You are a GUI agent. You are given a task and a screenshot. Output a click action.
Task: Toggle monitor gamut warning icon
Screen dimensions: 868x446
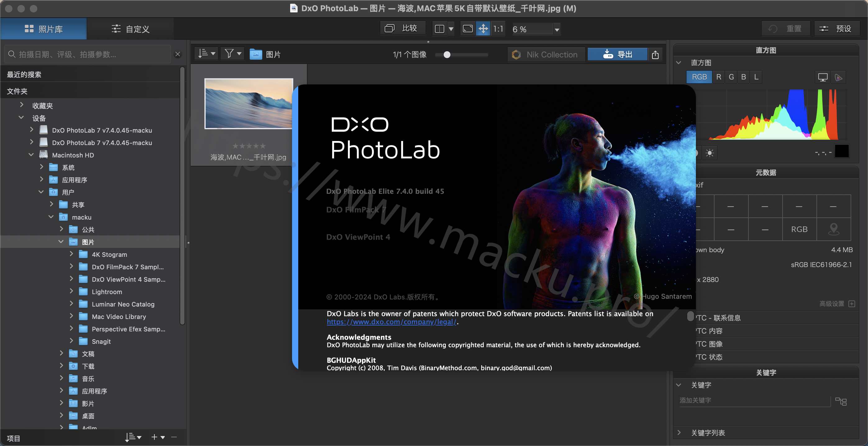[823, 77]
